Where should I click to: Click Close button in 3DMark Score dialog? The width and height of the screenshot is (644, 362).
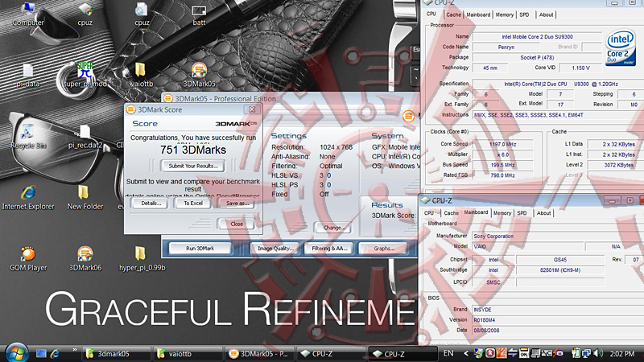click(x=237, y=224)
